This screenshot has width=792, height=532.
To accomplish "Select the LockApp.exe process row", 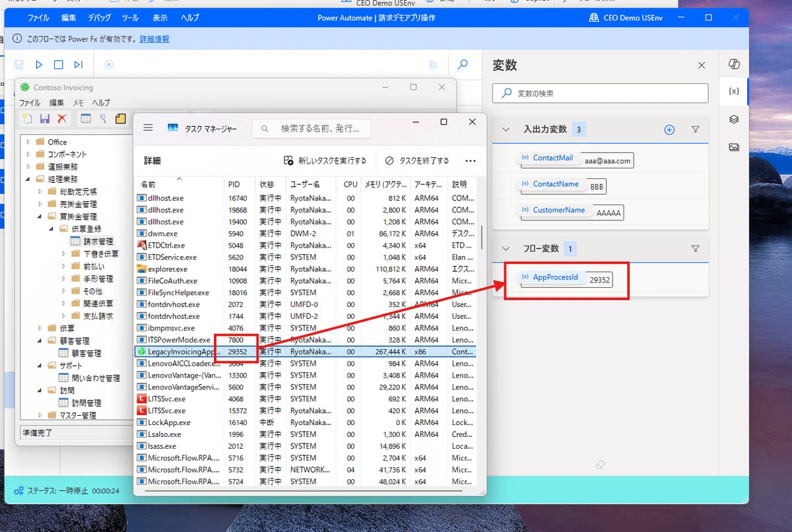I will point(305,422).
